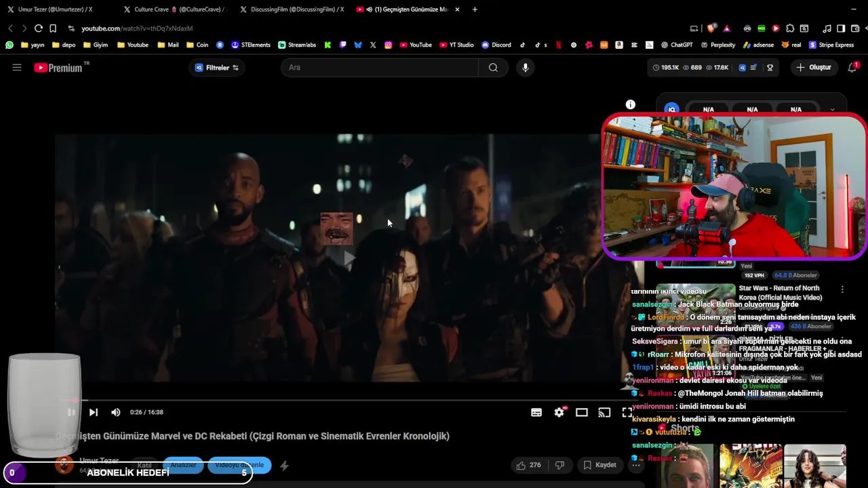The image size is (868, 488).
Task: Click the Oluştur create button
Action: click(x=814, y=67)
